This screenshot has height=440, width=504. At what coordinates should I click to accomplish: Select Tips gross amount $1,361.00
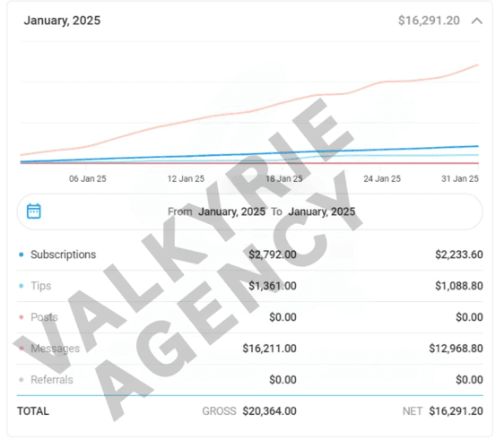pyautogui.click(x=273, y=286)
